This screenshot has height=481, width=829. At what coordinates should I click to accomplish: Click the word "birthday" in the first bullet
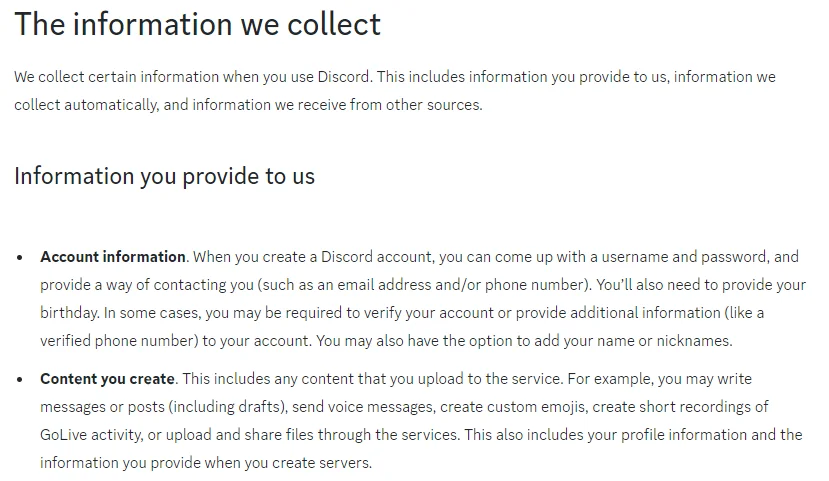(70, 313)
